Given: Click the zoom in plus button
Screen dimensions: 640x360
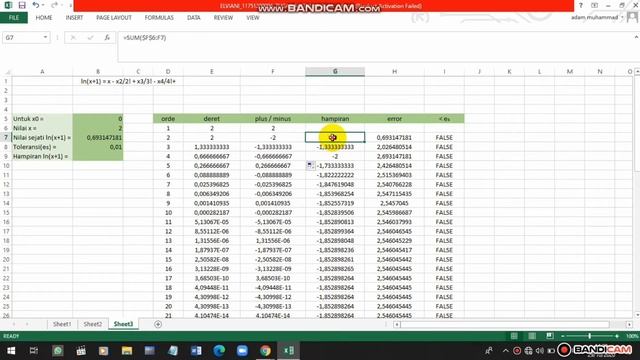Looking at the screenshot, I should [616, 336].
